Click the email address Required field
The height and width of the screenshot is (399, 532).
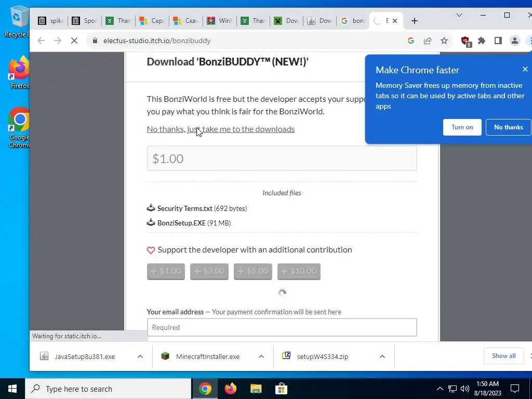[x=282, y=327]
